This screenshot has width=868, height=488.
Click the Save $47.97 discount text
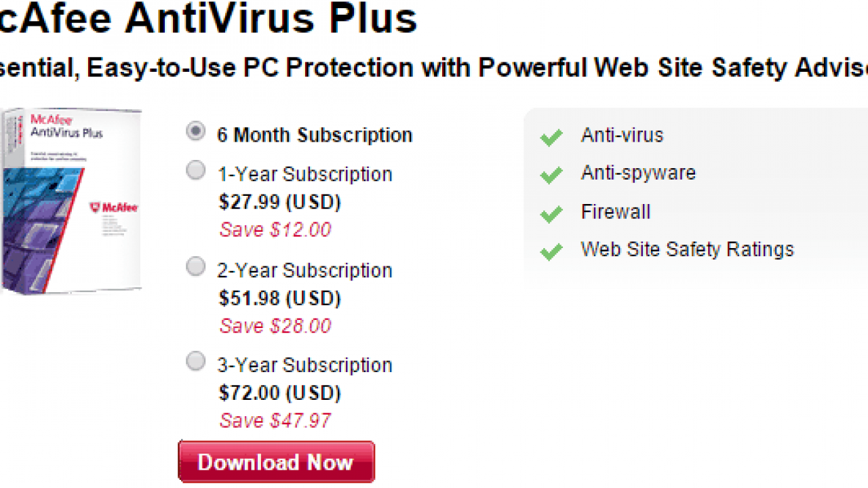[x=275, y=421]
